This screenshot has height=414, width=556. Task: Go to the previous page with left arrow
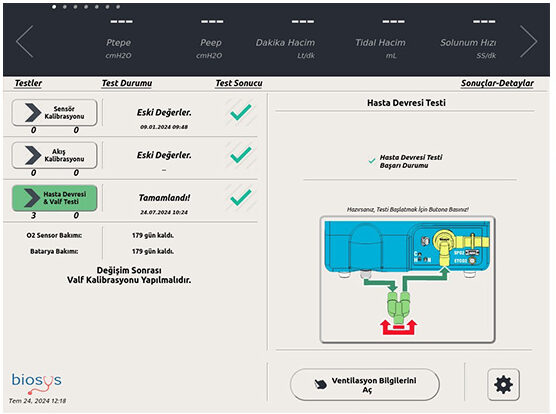[x=25, y=41]
